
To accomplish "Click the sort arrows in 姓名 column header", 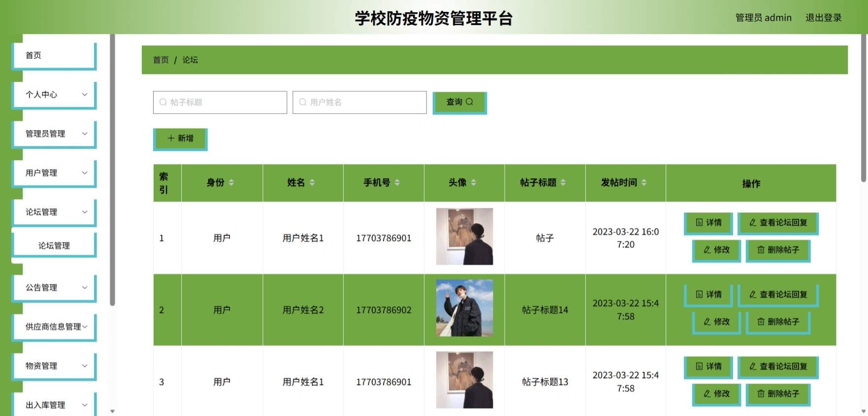I will (312, 183).
